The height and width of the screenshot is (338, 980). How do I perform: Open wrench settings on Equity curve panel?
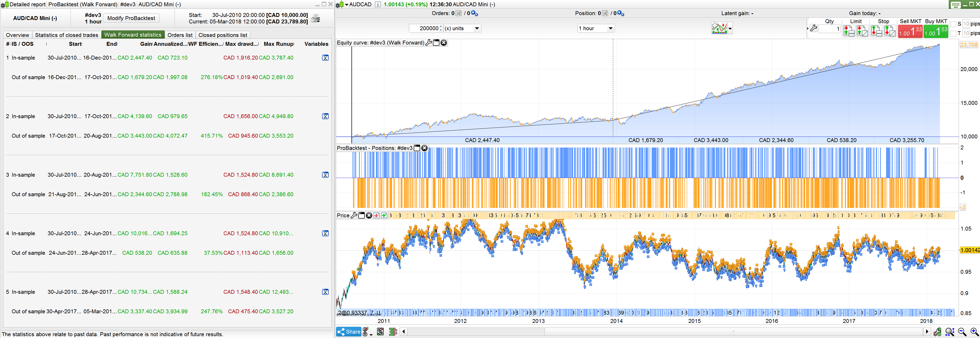click(429, 43)
